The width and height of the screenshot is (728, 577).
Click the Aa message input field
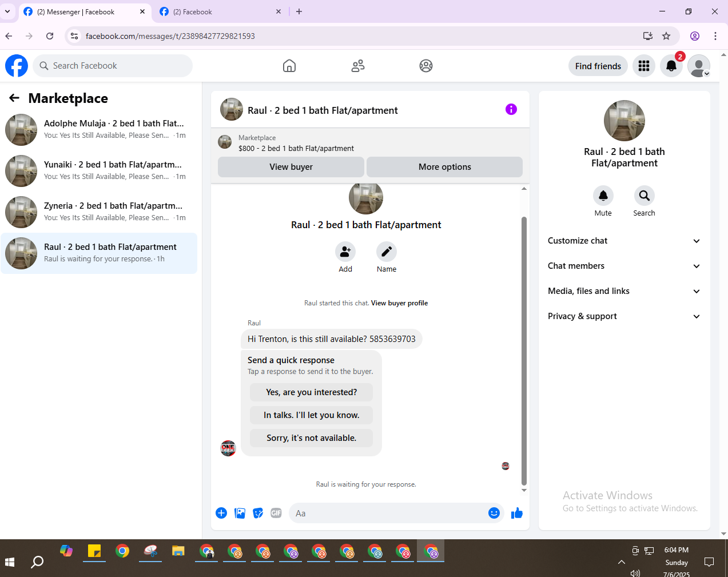389,513
